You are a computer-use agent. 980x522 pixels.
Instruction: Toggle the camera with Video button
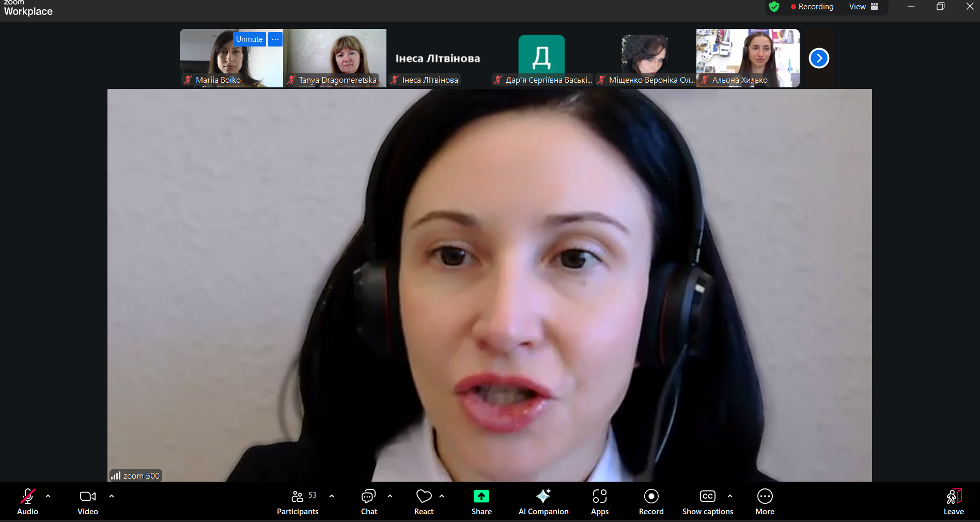click(87, 502)
